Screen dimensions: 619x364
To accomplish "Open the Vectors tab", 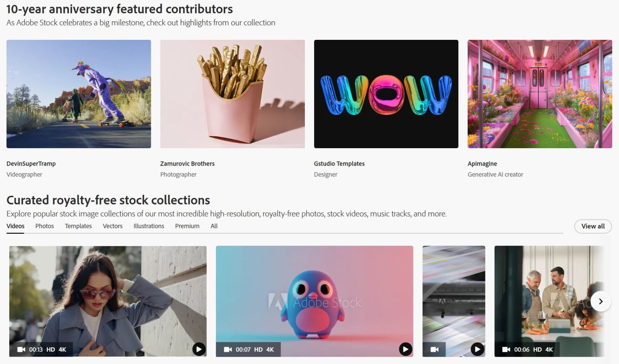I will [113, 226].
